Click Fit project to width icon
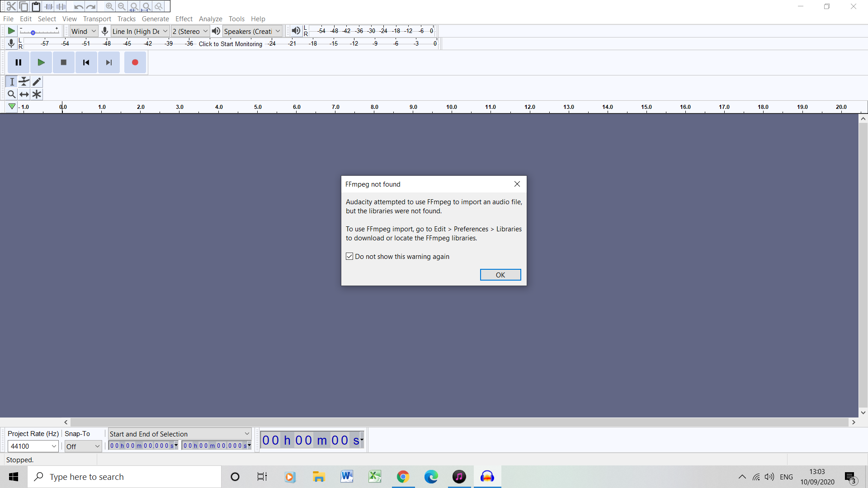Screen dimensions: 868x488 pyautogui.click(x=146, y=6)
